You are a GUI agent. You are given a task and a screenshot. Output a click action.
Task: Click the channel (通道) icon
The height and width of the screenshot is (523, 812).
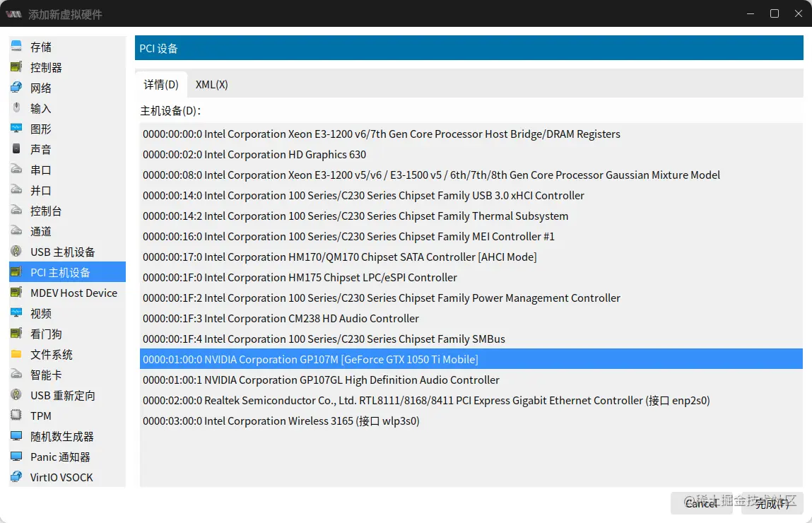click(x=16, y=231)
